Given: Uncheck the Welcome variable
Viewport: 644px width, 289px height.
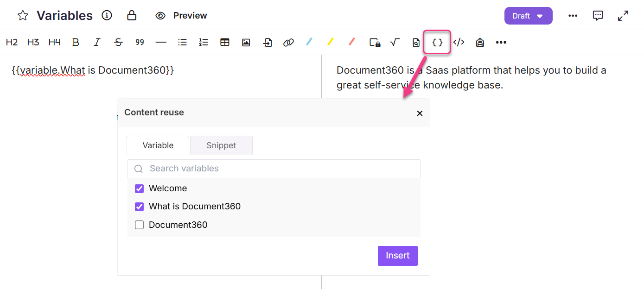Looking at the screenshot, I should 139,188.
